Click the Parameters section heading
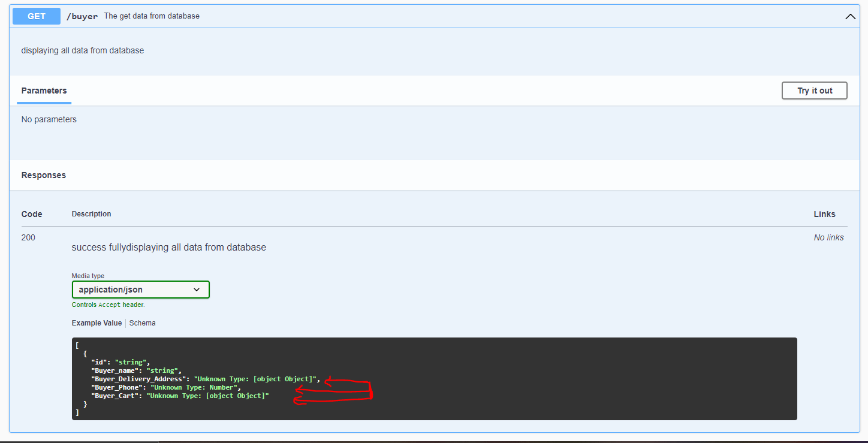The width and height of the screenshot is (868, 443). pyautogui.click(x=44, y=91)
